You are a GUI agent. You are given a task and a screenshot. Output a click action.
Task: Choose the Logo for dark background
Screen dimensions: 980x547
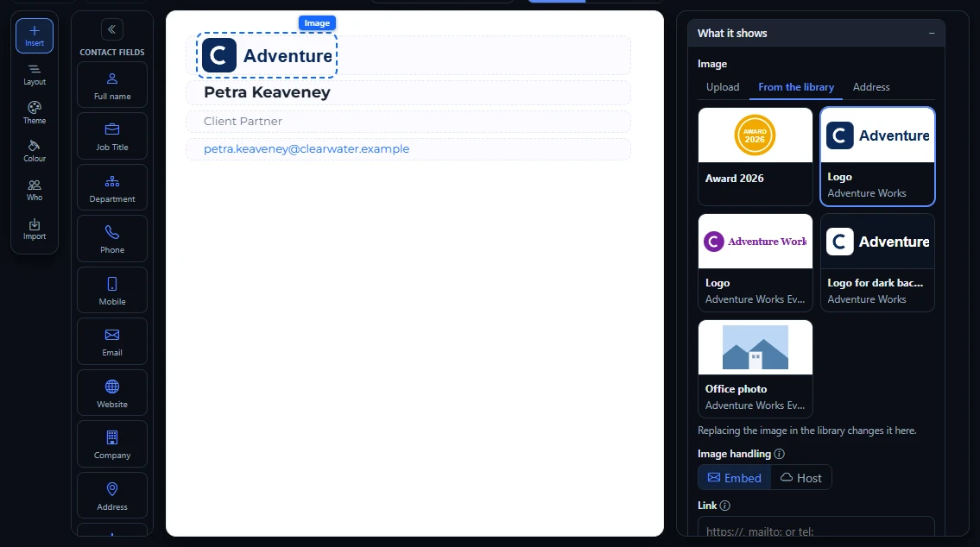pos(877,262)
